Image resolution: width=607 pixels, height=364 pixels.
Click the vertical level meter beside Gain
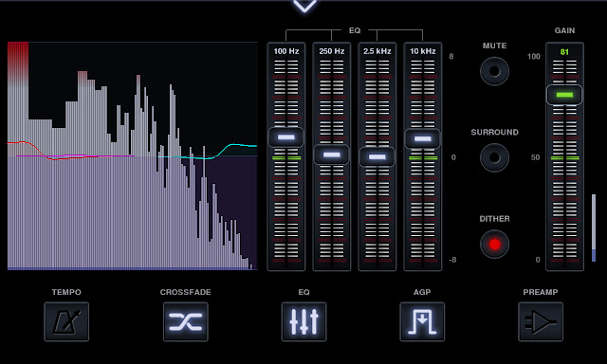[x=594, y=227]
